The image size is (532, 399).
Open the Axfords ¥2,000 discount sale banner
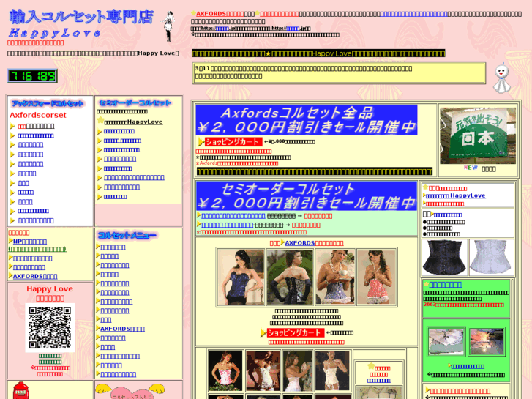[x=307, y=119]
